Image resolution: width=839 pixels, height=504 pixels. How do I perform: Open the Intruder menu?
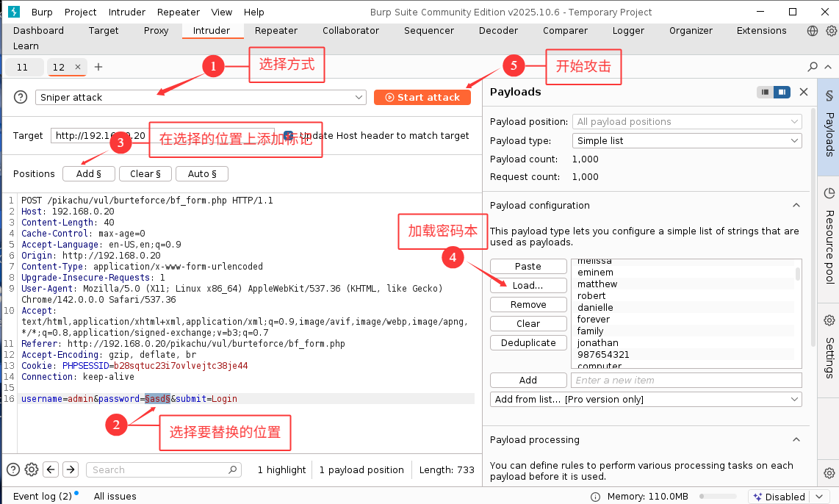point(127,12)
